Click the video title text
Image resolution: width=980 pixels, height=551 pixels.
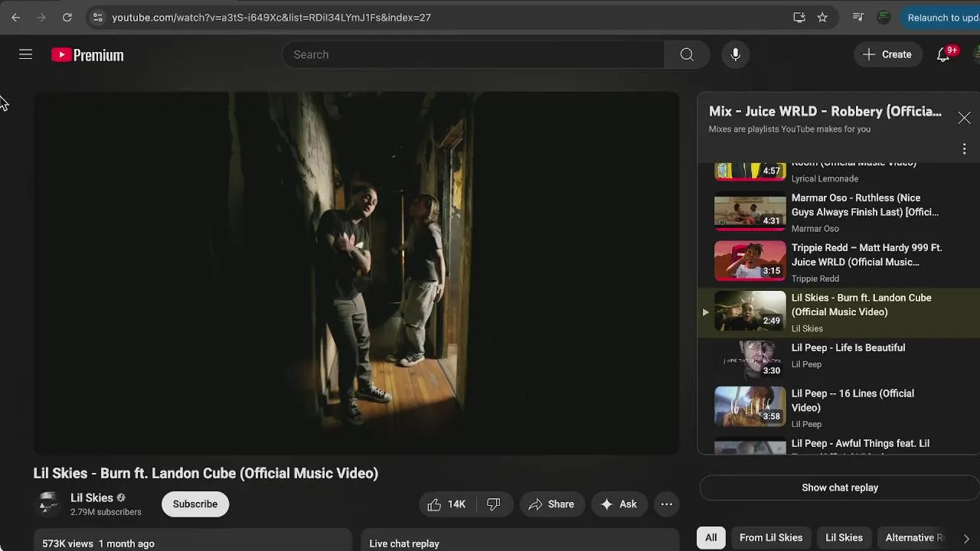pos(206,473)
